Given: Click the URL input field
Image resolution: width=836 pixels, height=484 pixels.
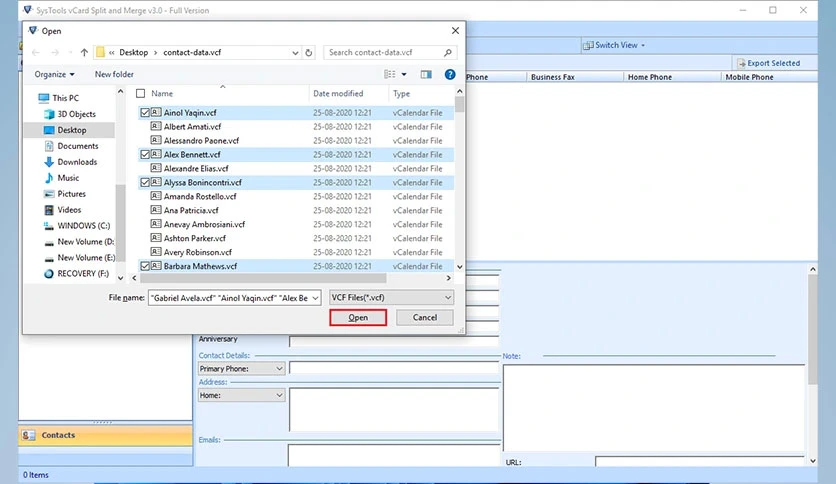Looking at the screenshot, I should [x=699, y=462].
